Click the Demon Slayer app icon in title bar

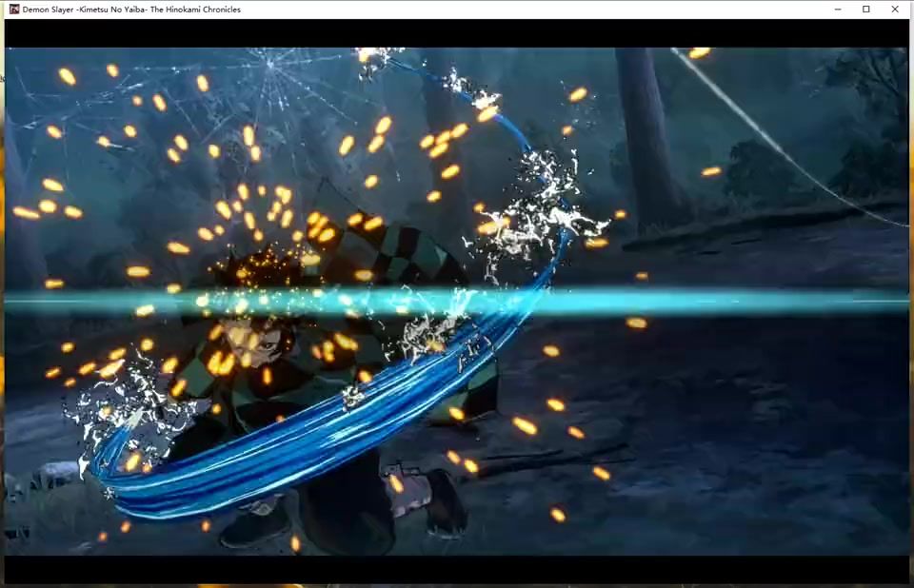(x=13, y=10)
